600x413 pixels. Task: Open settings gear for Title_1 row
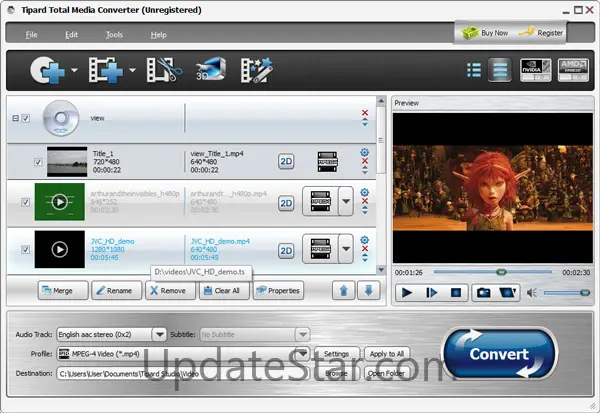pyautogui.click(x=365, y=152)
